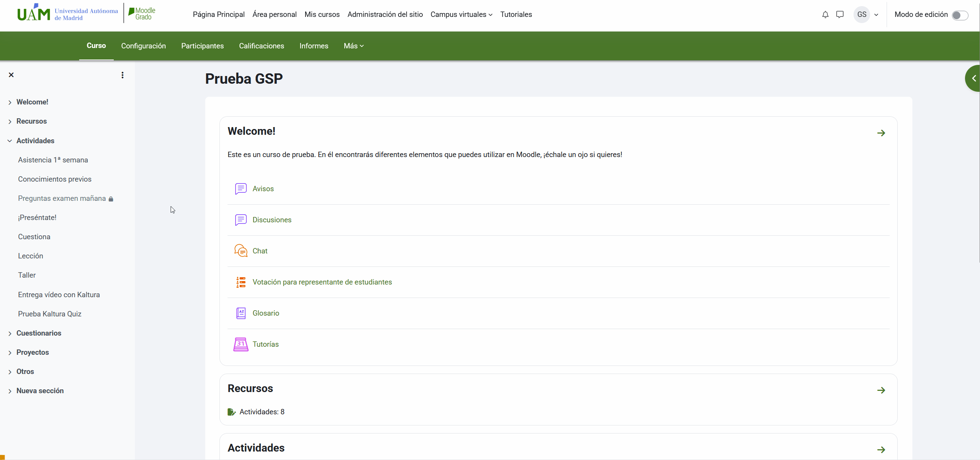Close the course index sidebar
Image resolution: width=980 pixels, height=460 pixels.
(x=11, y=75)
